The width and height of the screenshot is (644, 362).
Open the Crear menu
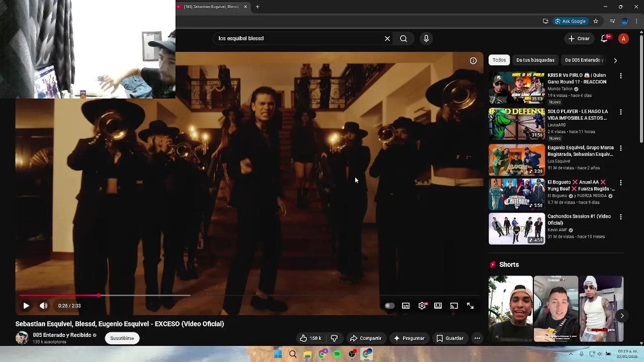[579, 39]
